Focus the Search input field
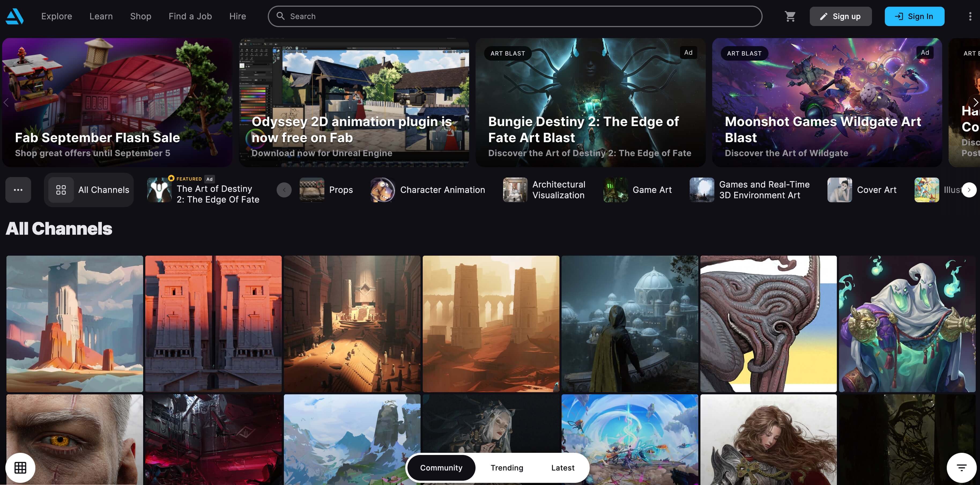This screenshot has height=485, width=980. [x=515, y=16]
